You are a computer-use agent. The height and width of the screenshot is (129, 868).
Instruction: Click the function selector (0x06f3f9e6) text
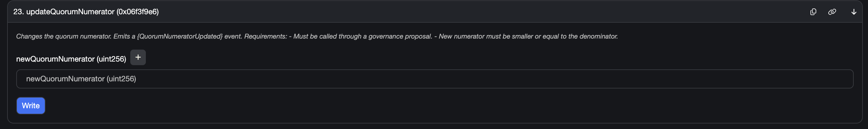[137, 12]
